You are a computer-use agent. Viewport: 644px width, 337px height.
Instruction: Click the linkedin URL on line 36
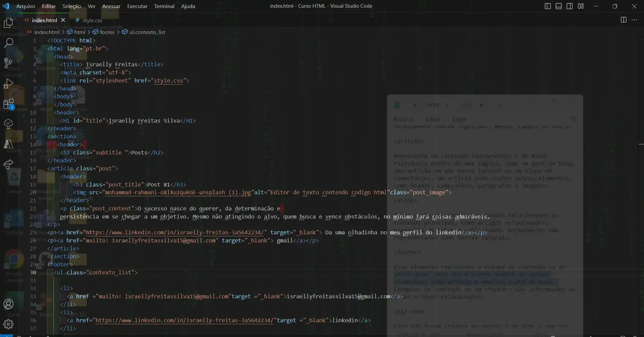[185, 320]
